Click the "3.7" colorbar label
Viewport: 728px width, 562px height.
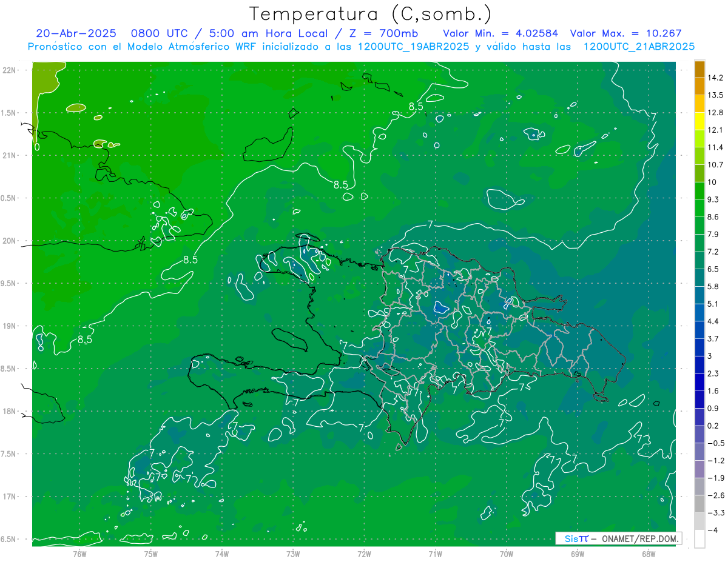[x=713, y=338]
